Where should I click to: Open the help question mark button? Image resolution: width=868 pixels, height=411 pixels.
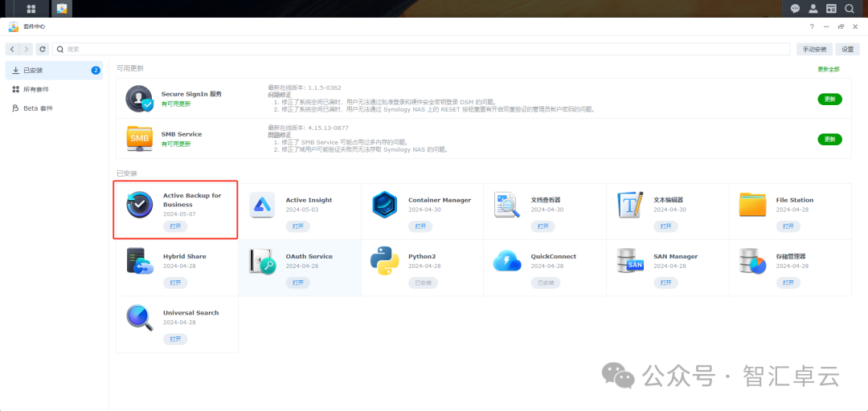812,26
